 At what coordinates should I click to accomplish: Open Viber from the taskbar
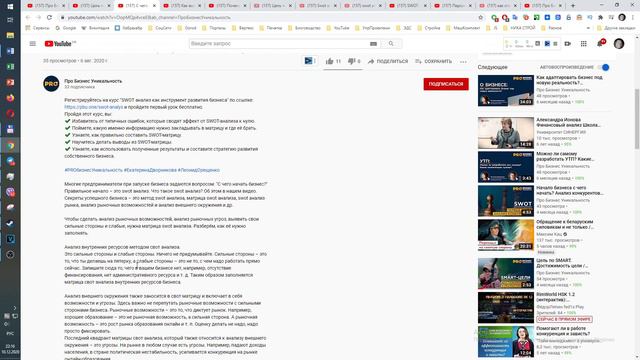point(10,192)
